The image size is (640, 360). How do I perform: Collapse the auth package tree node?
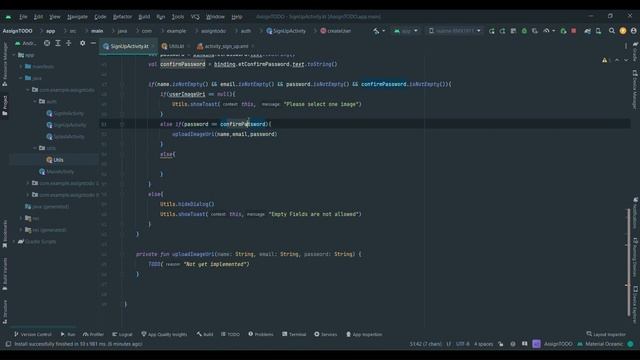click(35, 101)
